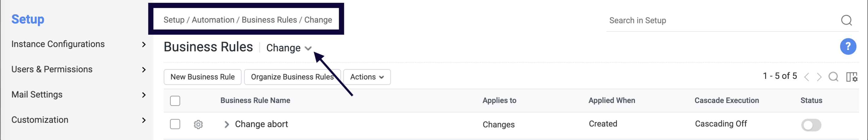Click the list search magnifier icon
Viewport: 868px width, 140px height.
[833, 77]
